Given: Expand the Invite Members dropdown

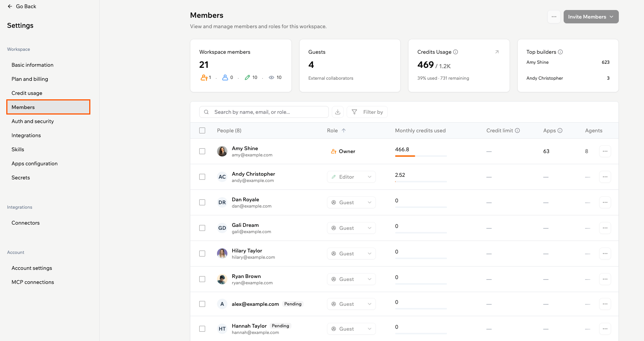Looking at the screenshot, I should tap(591, 17).
